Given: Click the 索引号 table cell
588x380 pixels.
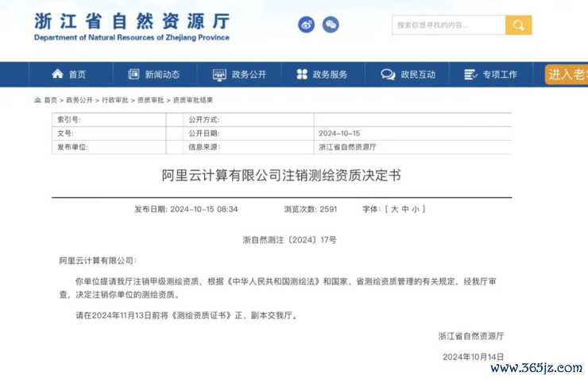Looking at the screenshot, I should tap(109, 120).
